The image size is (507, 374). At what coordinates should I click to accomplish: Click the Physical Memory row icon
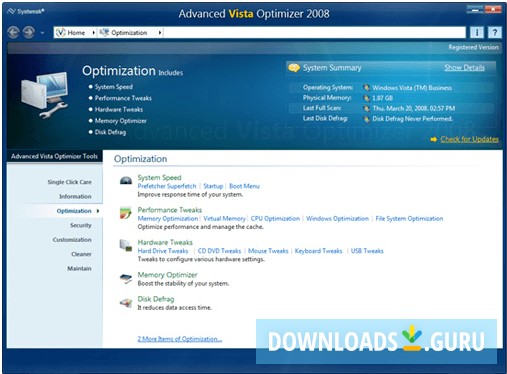pos(366,98)
